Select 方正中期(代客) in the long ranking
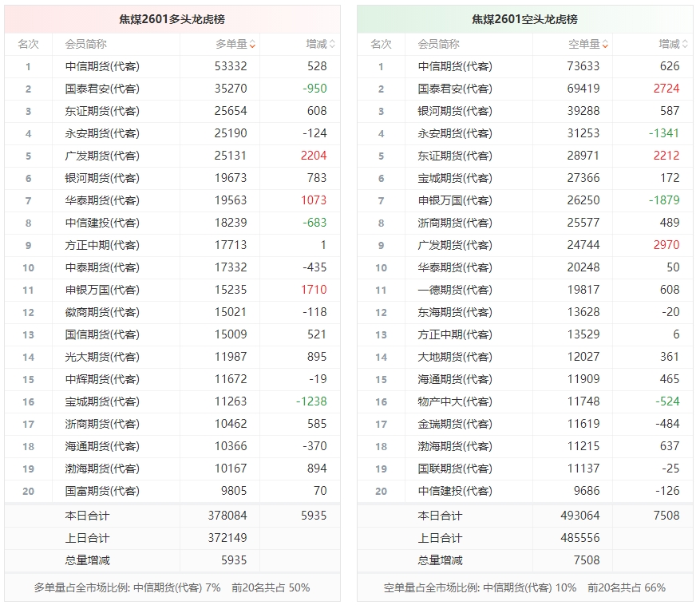 pos(102,245)
